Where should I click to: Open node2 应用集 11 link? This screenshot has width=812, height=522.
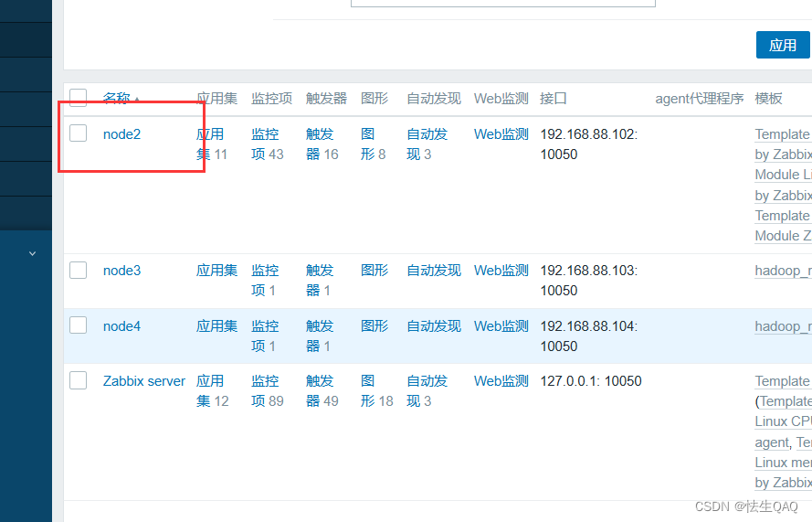210,144
